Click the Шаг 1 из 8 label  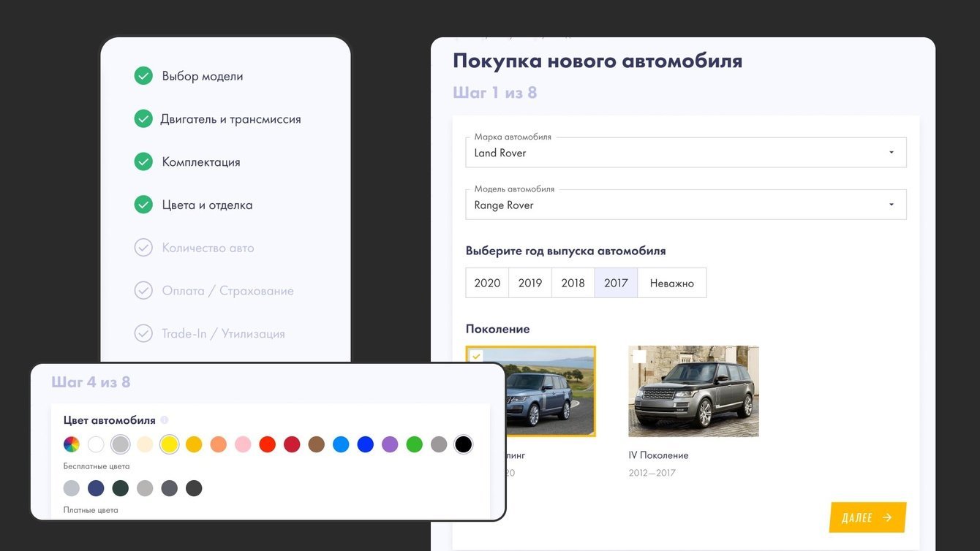point(495,93)
